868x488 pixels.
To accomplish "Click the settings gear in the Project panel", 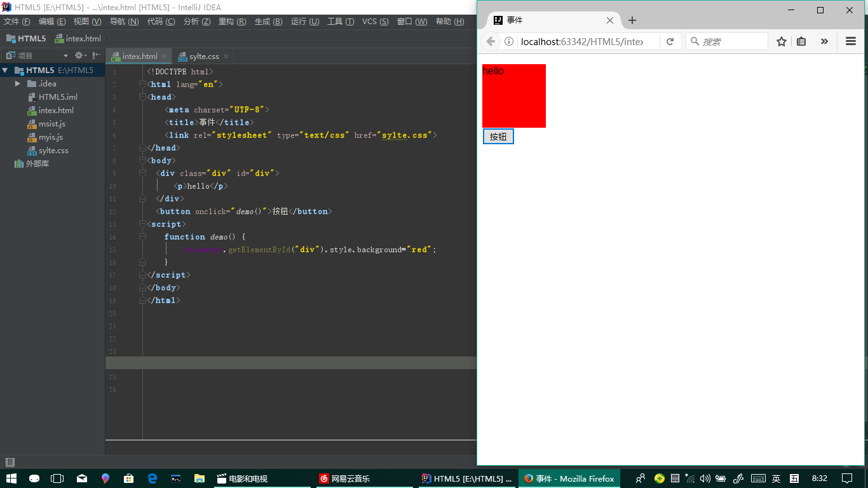I will point(79,56).
